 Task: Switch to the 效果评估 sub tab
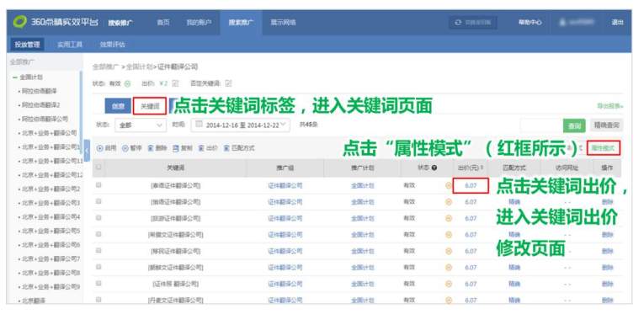(113, 45)
